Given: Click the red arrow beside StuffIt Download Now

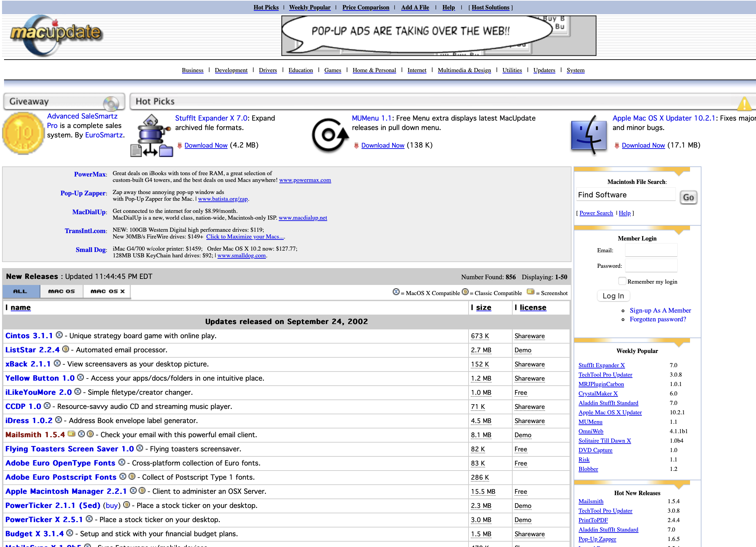Looking at the screenshot, I should click(x=180, y=146).
